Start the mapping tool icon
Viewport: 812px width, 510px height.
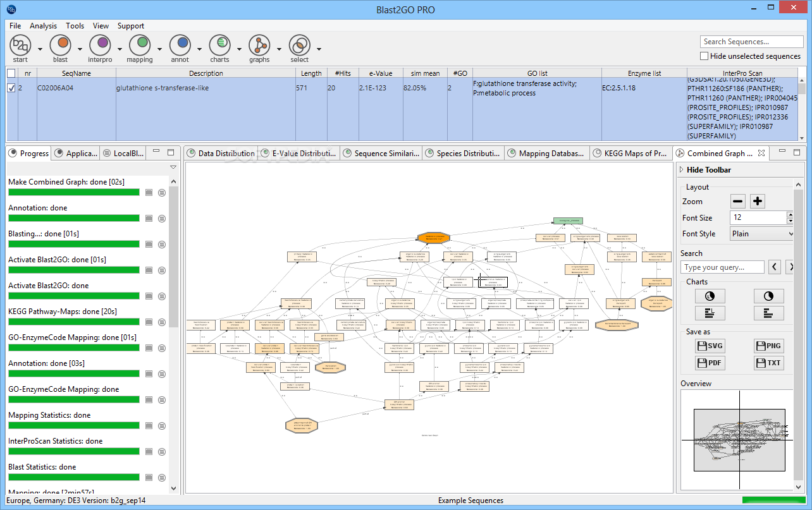(x=140, y=44)
